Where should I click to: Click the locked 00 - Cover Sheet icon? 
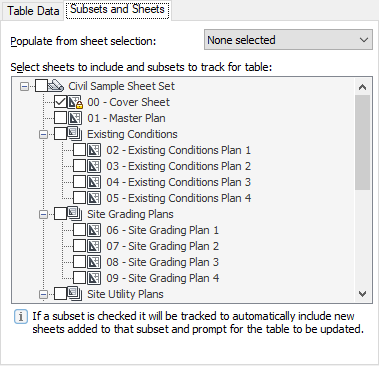tap(75, 102)
